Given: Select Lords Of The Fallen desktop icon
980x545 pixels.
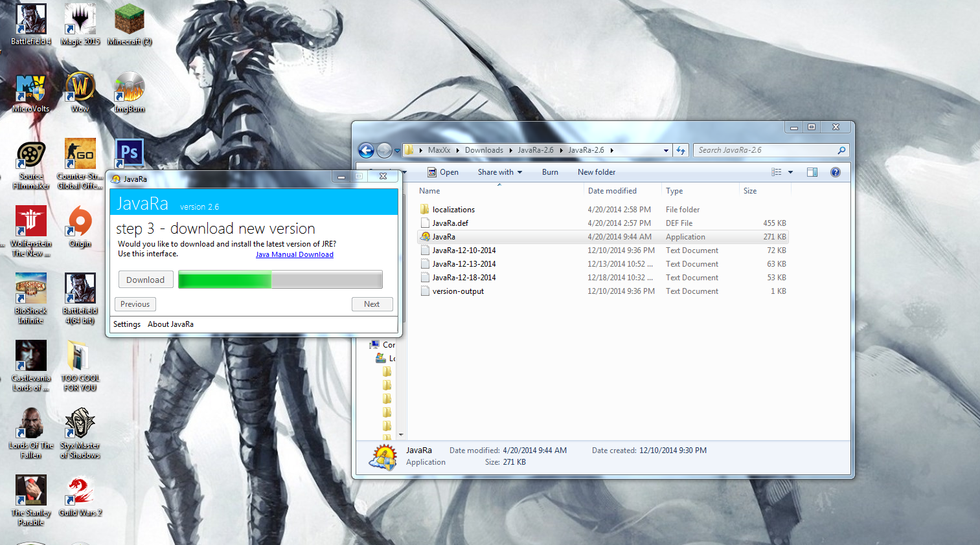Looking at the screenshot, I should point(31,434).
